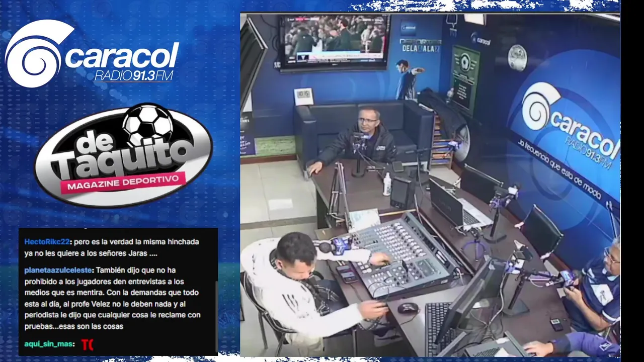The image size is (644, 362).
Task: Click the red emote after aqui_sin_mas
Action: click(x=88, y=344)
